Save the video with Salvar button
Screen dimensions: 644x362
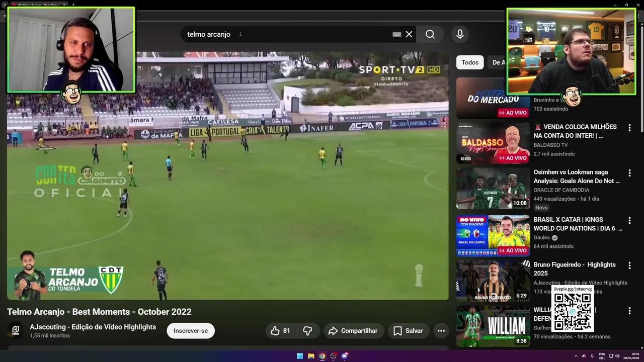408,331
